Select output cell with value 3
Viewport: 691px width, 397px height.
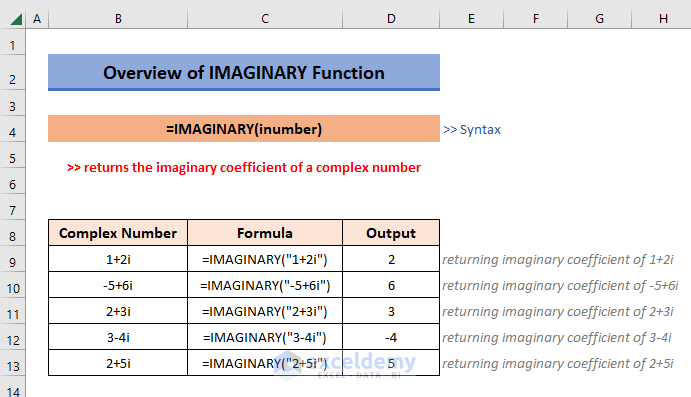coord(391,311)
